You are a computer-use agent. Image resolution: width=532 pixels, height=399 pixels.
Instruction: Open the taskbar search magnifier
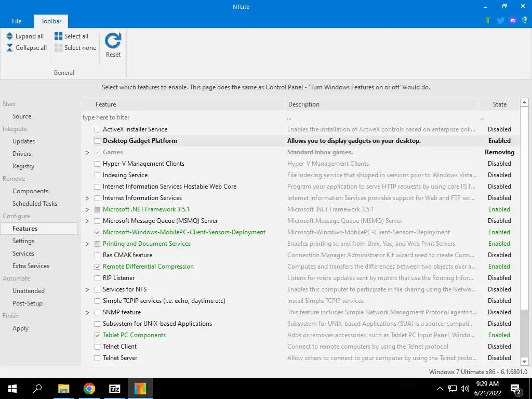tap(37, 389)
